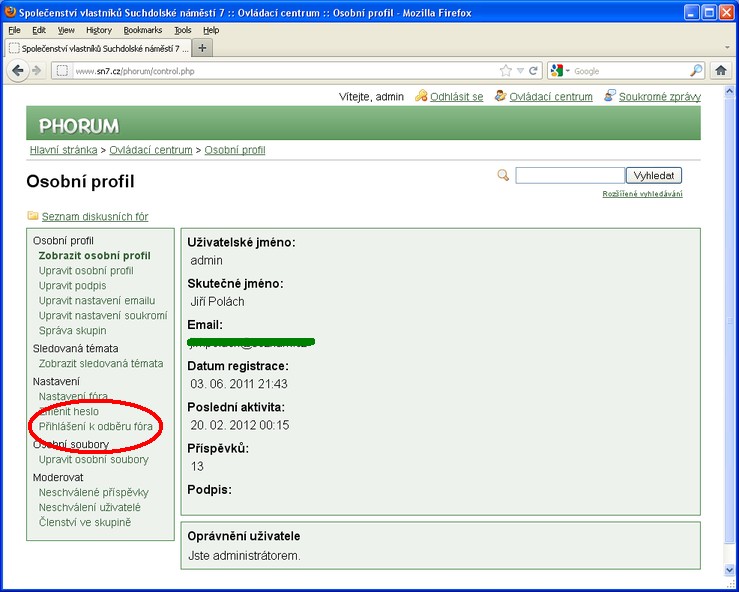Open the Upravit podpis link
Viewport: 739px width, 592px height.
click(72, 286)
